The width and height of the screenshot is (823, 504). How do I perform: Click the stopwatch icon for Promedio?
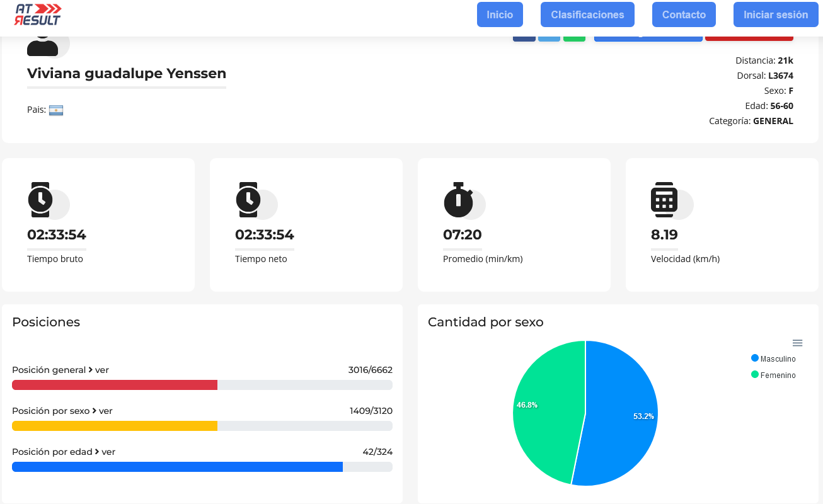point(459,200)
